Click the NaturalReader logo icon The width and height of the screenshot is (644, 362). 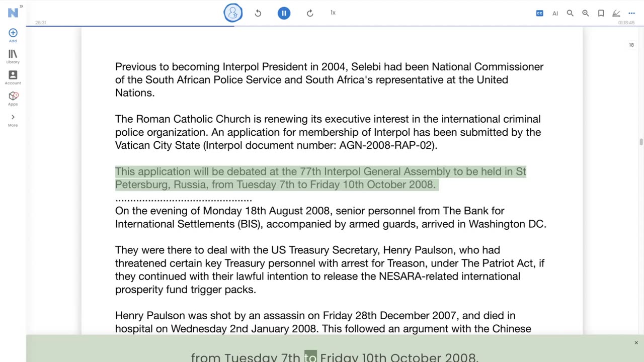(x=13, y=13)
